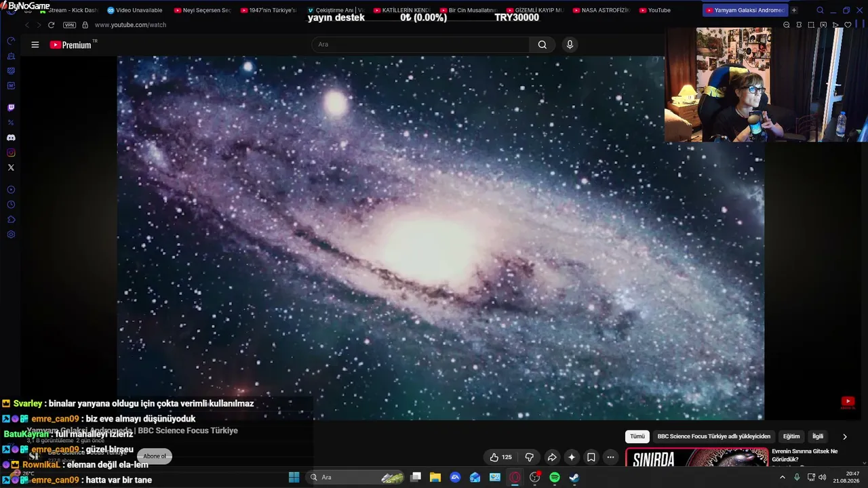The image size is (868, 488).
Task: Go back with the browser back arrow
Action: tap(27, 25)
